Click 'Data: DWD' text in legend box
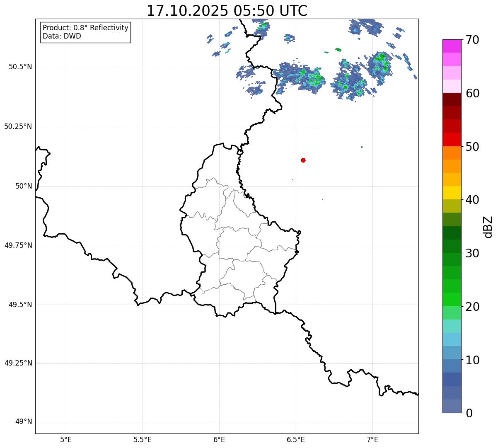Image resolution: width=498 pixels, height=448 pixels. tap(62, 36)
